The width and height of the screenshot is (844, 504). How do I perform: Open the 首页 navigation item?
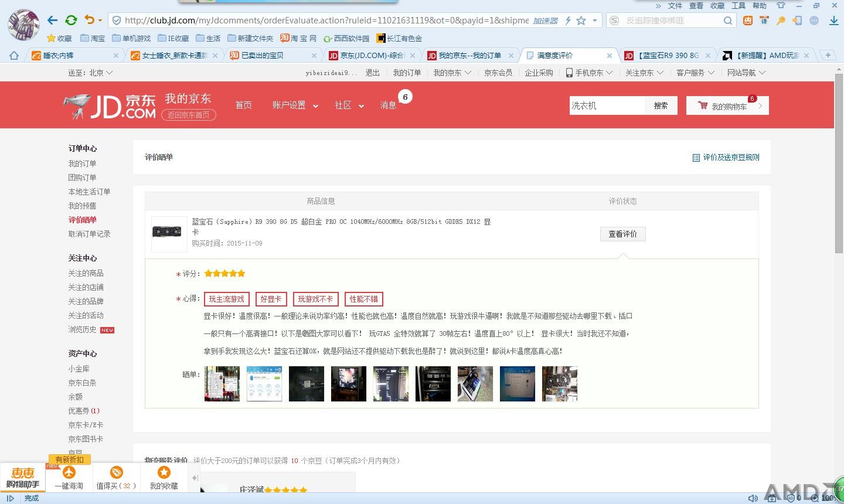tap(243, 105)
